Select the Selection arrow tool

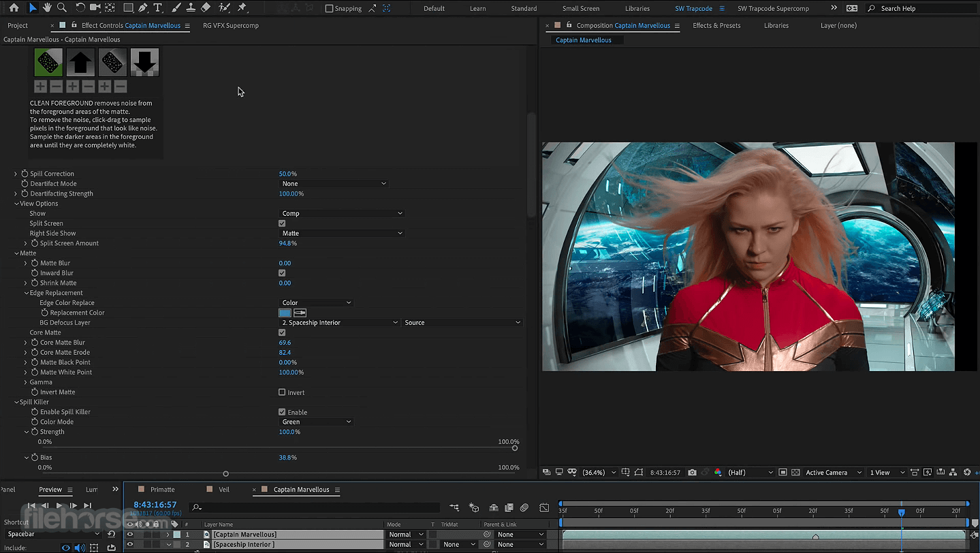coord(32,8)
